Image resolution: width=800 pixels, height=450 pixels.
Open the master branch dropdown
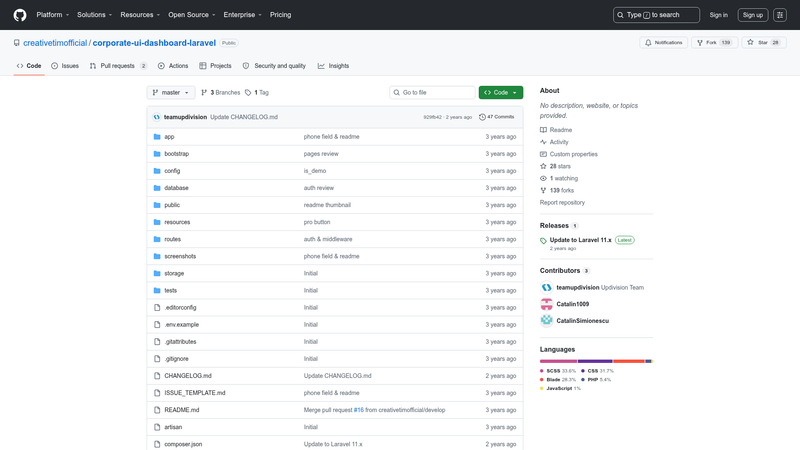[171, 92]
